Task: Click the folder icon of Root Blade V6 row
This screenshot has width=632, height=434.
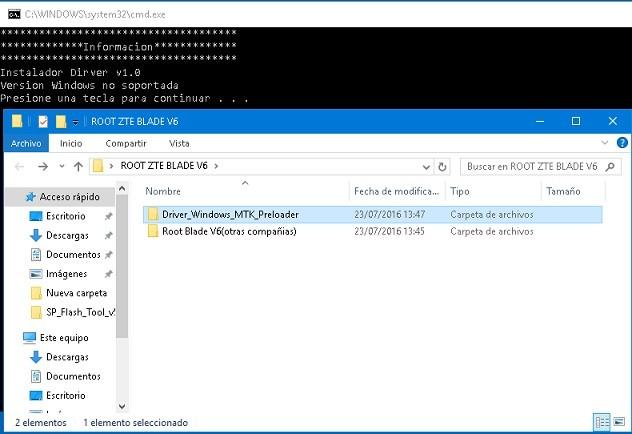Action: (153, 231)
